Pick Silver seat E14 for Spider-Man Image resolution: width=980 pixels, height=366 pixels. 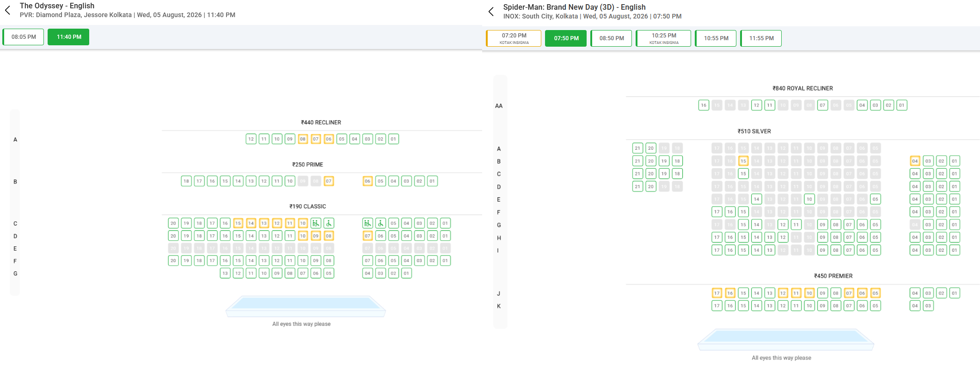756,199
